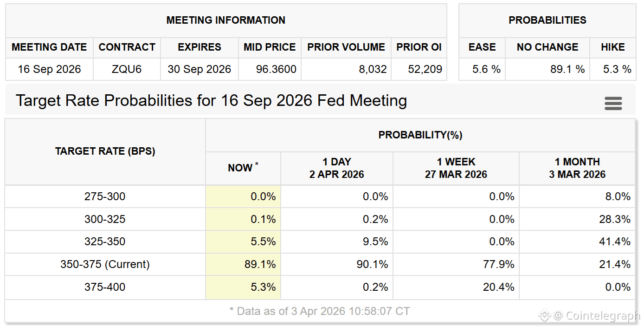The width and height of the screenshot is (644, 327).
Task: Select the 16 Sep 2026 meeting date cell
Action: pyautogui.click(x=49, y=69)
